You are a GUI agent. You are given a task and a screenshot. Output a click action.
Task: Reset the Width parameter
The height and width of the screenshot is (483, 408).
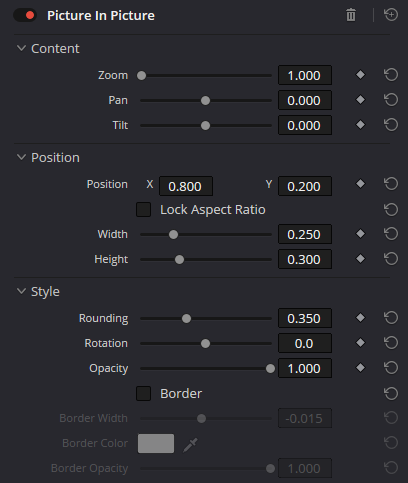tap(391, 234)
